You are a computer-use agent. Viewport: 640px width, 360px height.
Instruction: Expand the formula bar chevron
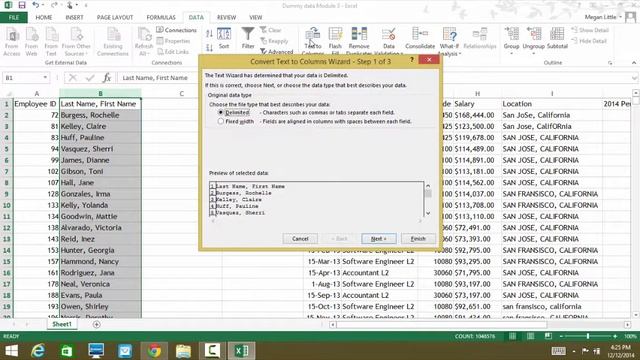(x=634, y=78)
